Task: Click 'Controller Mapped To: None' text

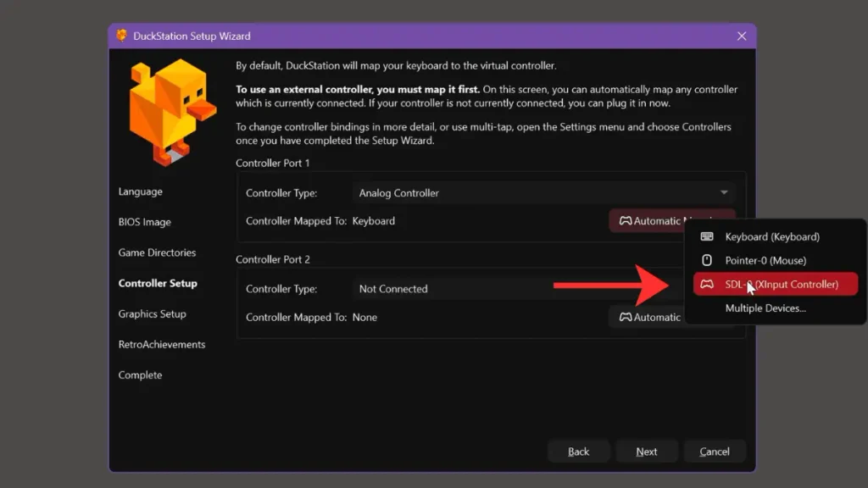Action: click(x=312, y=317)
